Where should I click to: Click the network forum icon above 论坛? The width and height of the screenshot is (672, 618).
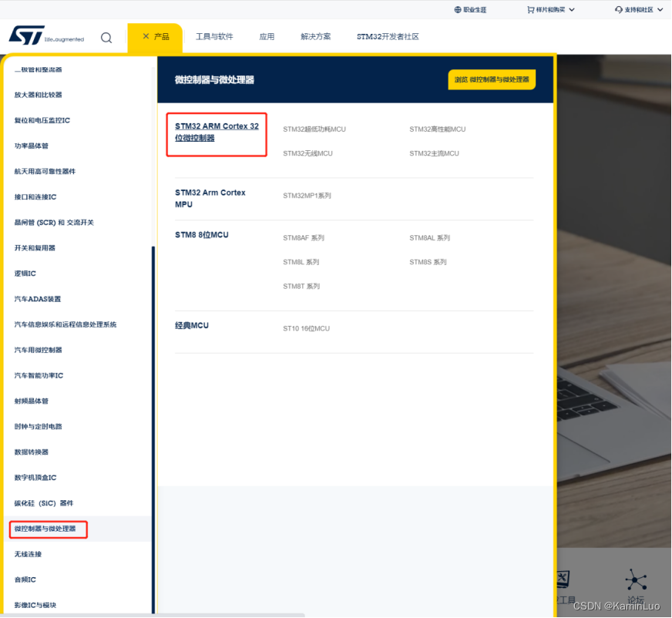tap(636, 580)
